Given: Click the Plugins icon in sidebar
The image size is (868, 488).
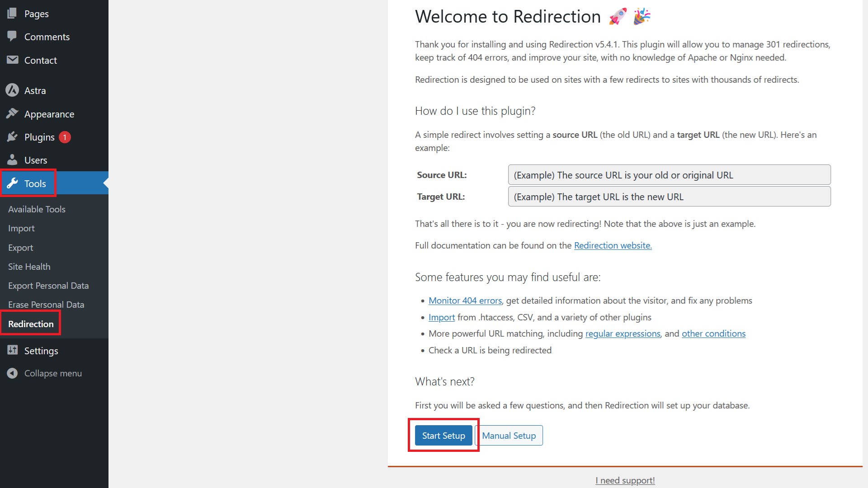Looking at the screenshot, I should [12, 137].
